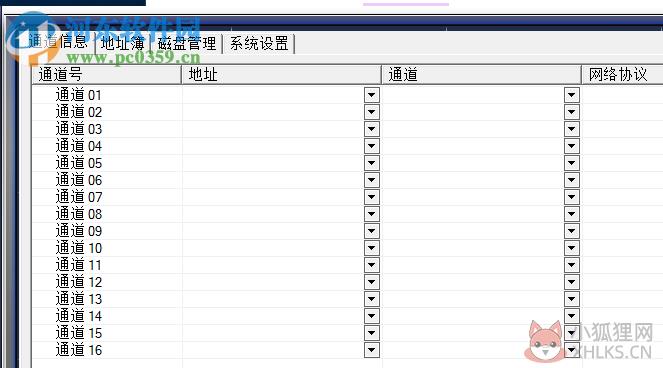Select the 通道 10 row label

(79, 248)
